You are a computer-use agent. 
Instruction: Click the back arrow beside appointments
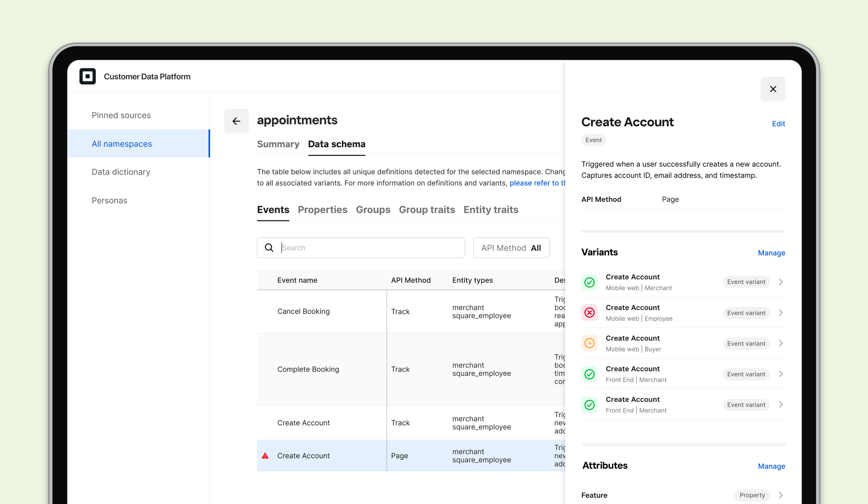click(x=236, y=121)
